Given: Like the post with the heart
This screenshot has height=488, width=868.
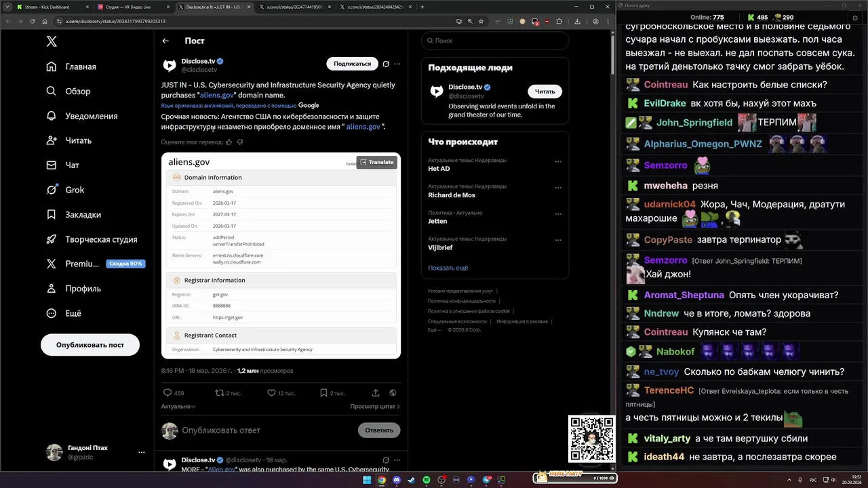Looking at the screenshot, I should tap(281, 392).
